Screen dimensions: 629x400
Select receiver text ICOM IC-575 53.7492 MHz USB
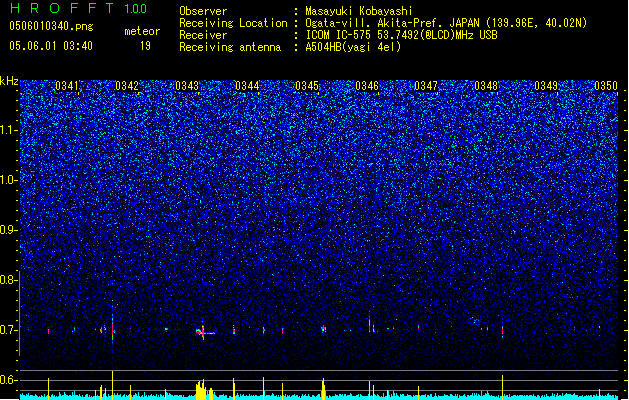[401, 35]
